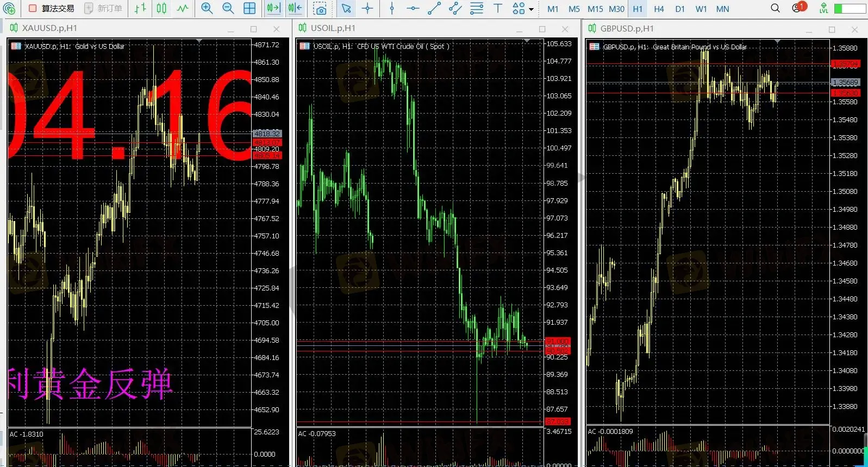Image resolution: width=868 pixels, height=467 pixels.
Task: Select the vertical line drawing tool
Action: [x=392, y=8]
